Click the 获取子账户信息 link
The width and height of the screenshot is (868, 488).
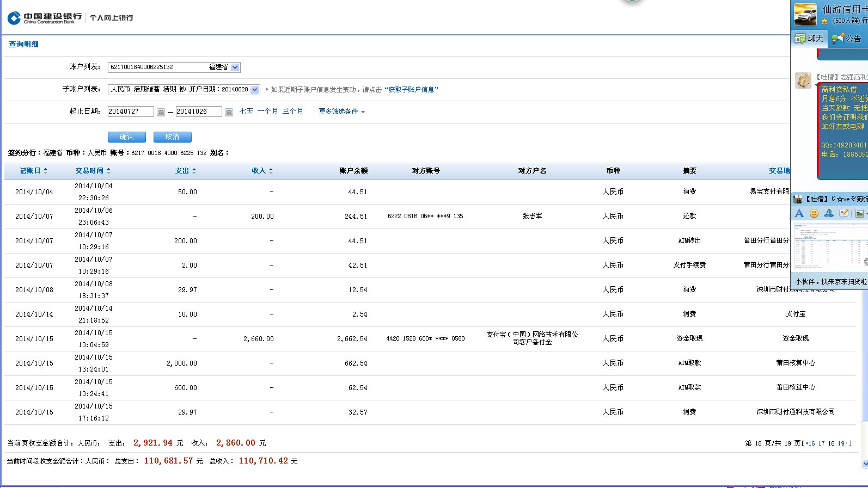pos(411,90)
